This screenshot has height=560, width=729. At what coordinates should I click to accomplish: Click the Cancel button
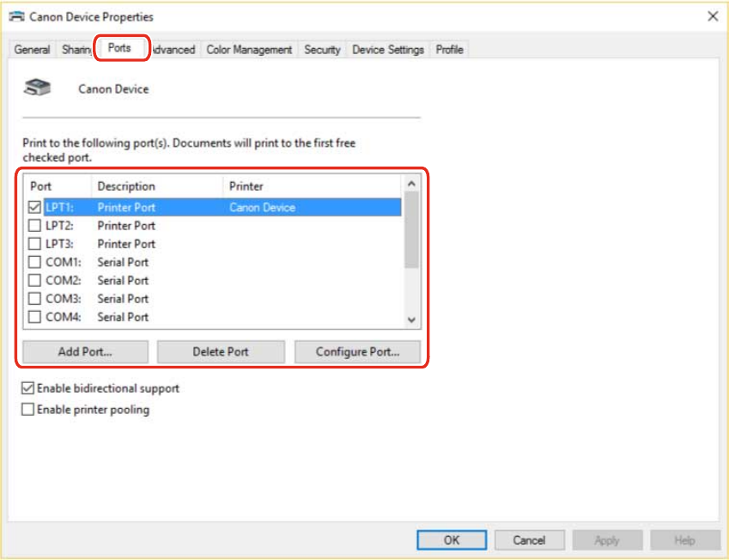coord(529,540)
